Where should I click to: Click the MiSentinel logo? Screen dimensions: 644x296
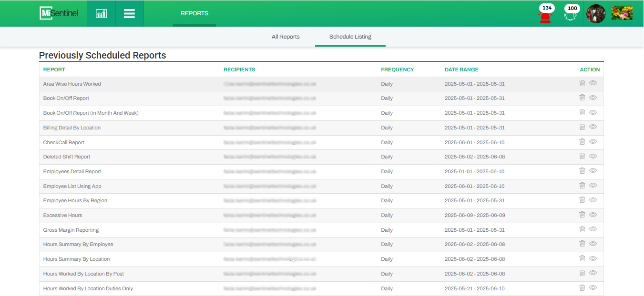tap(59, 13)
